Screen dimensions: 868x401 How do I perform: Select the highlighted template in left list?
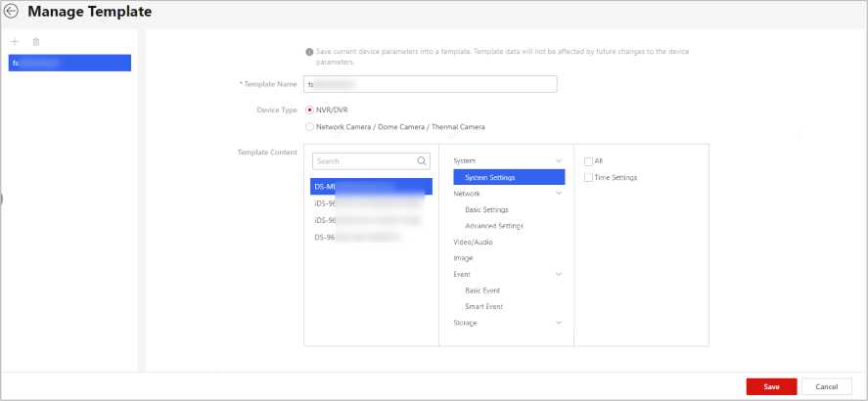click(69, 63)
